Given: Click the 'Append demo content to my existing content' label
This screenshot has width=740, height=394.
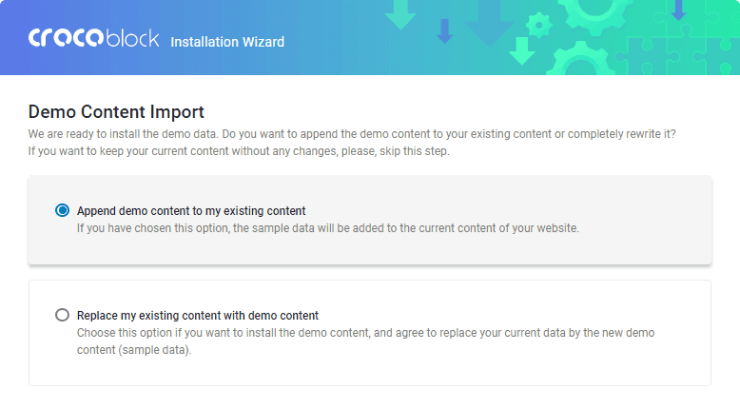Looking at the screenshot, I should 191,211.
